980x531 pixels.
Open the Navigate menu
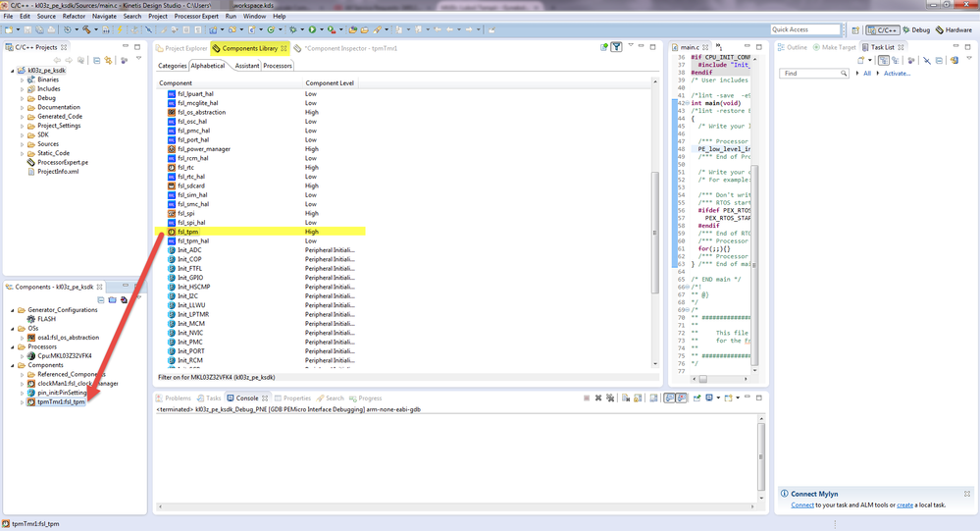(104, 17)
